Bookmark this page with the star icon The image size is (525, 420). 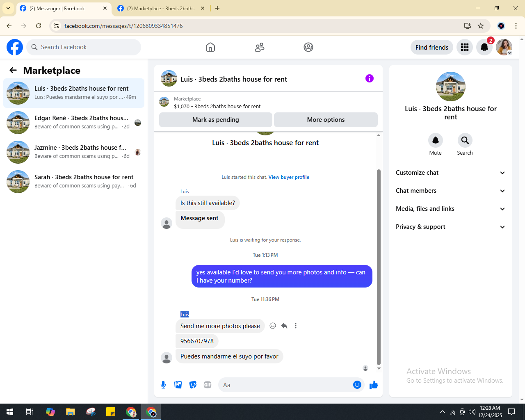481,26
